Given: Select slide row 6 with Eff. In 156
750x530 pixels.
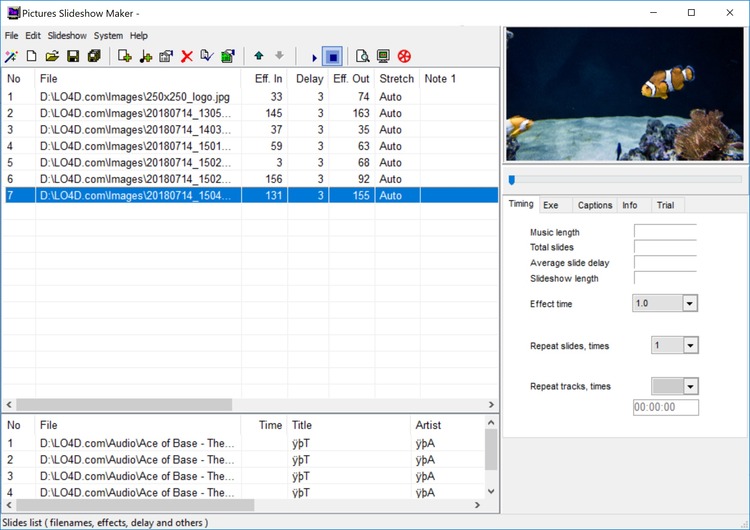Looking at the screenshot, I should [251, 179].
